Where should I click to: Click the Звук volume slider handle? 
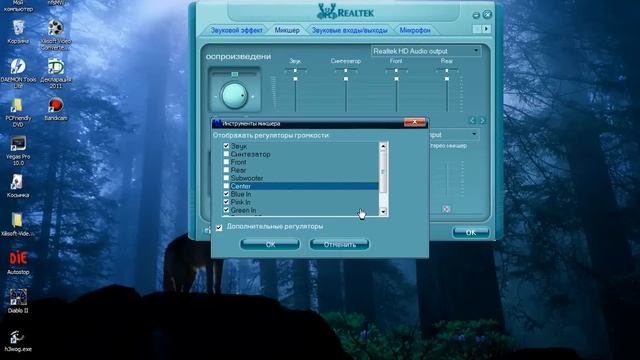[x=295, y=79]
